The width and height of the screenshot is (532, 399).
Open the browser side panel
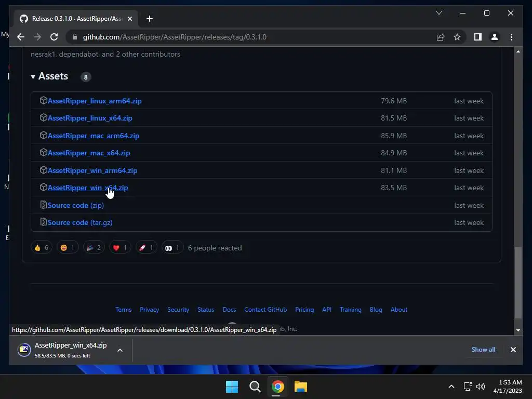(x=478, y=37)
